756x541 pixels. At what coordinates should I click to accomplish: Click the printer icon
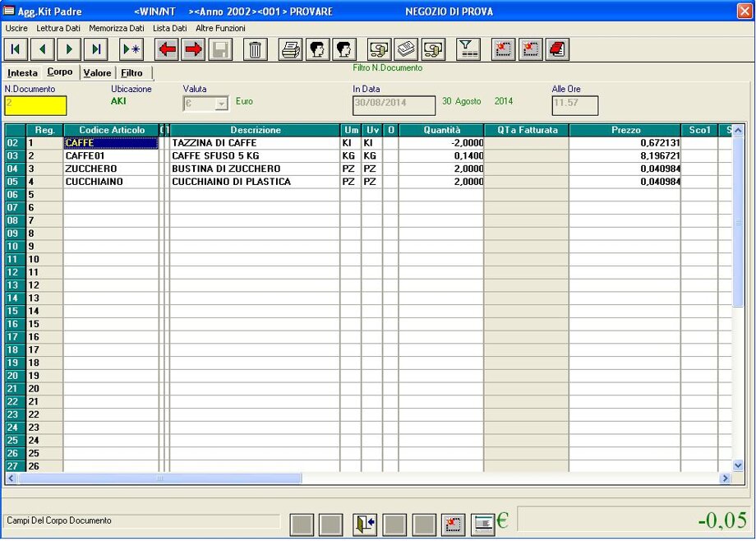click(x=291, y=49)
